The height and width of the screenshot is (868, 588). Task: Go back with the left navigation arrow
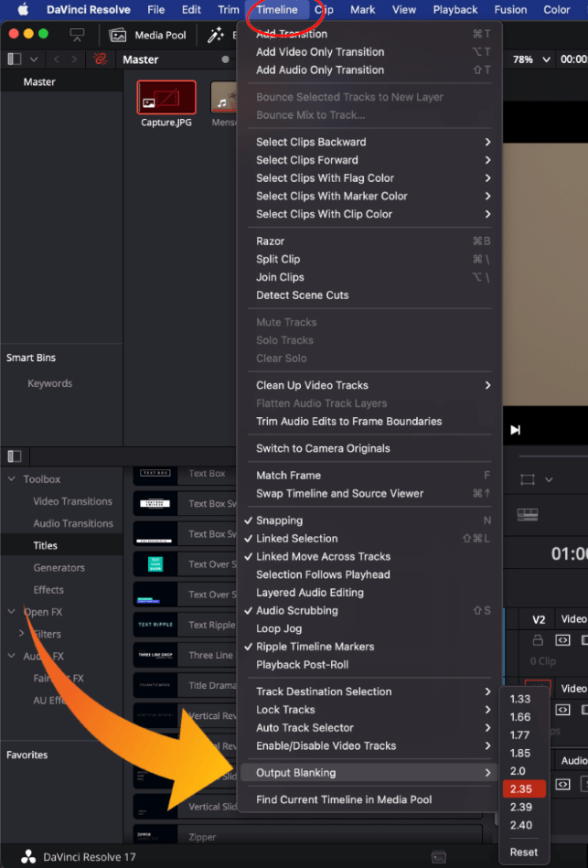57,59
